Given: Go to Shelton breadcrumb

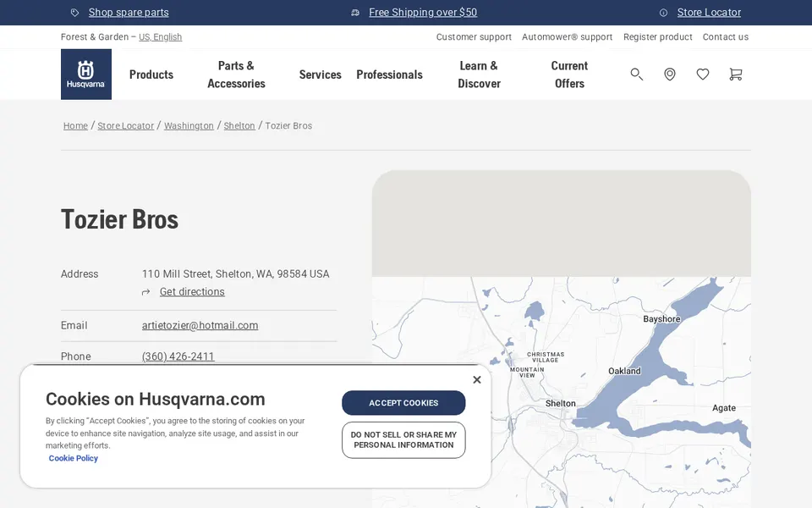Looking at the screenshot, I should pyautogui.click(x=239, y=125).
